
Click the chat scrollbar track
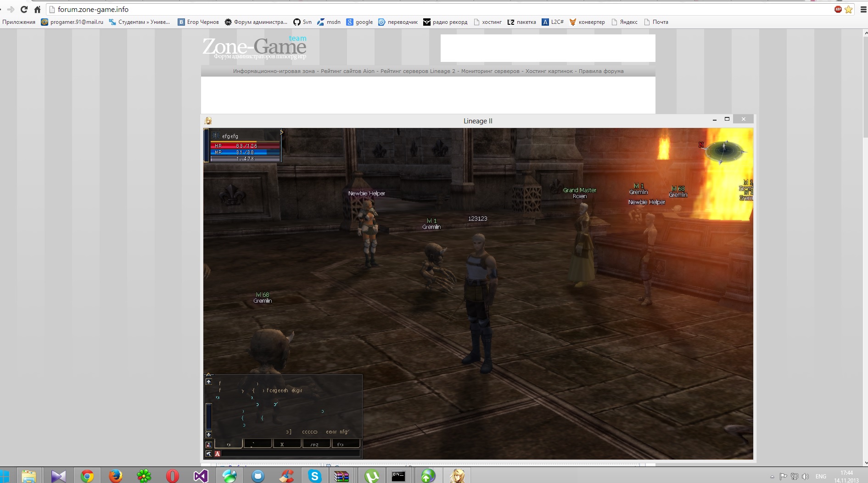(x=208, y=416)
